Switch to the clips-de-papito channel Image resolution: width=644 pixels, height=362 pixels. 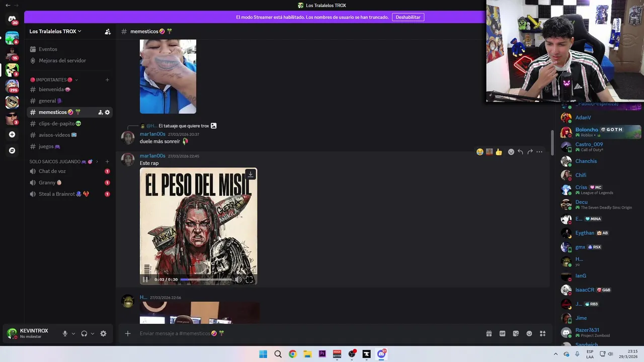(x=70, y=124)
